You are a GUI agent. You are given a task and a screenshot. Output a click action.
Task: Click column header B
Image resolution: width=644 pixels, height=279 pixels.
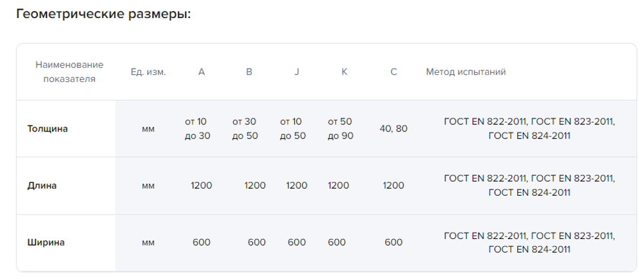click(x=249, y=72)
